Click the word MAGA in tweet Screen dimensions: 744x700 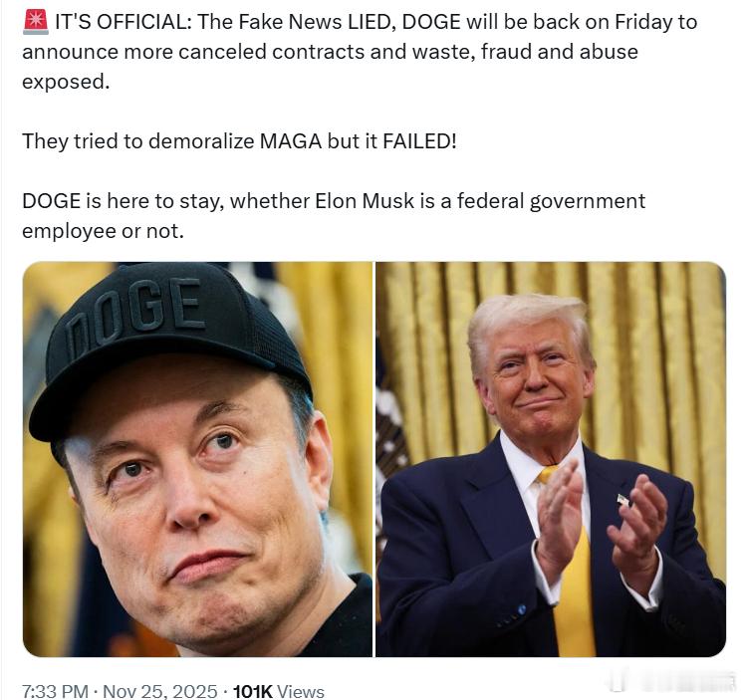(291, 141)
